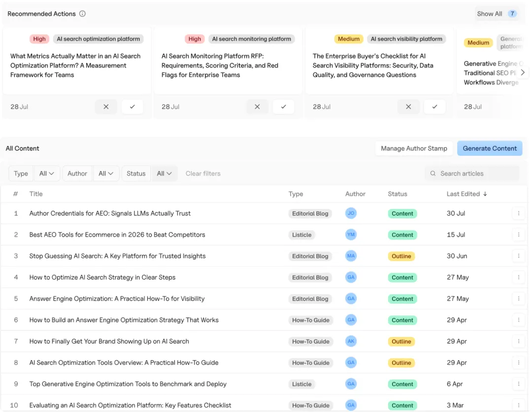The height and width of the screenshot is (412, 532).
Task: Click the Clear filters link
Action: (203, 173)
